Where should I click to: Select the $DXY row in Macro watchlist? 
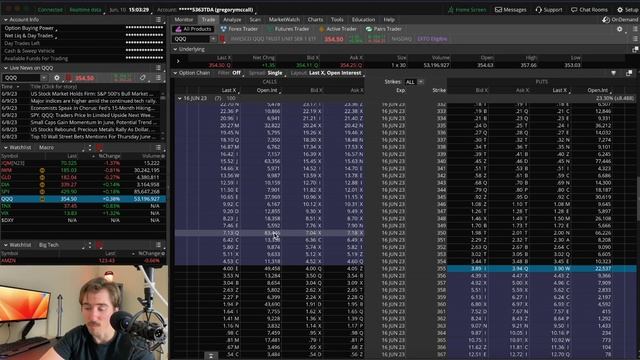(x=83, y=220)
